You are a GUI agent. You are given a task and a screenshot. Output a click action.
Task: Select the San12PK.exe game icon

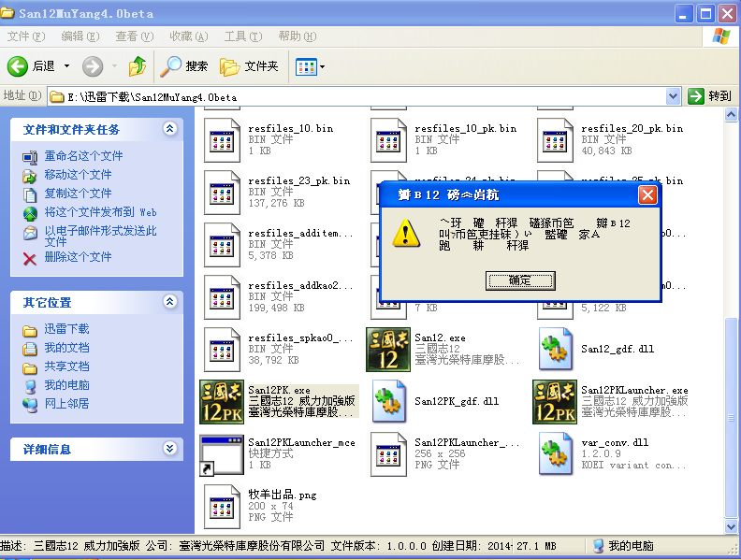pyautogui.click(x=222, y=402)
